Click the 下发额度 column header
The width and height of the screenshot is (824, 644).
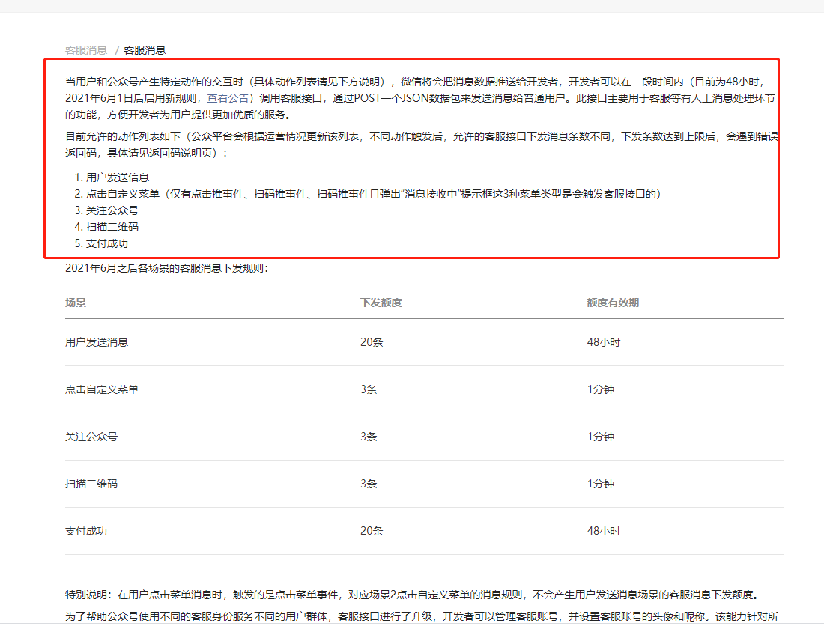(381, 303)
